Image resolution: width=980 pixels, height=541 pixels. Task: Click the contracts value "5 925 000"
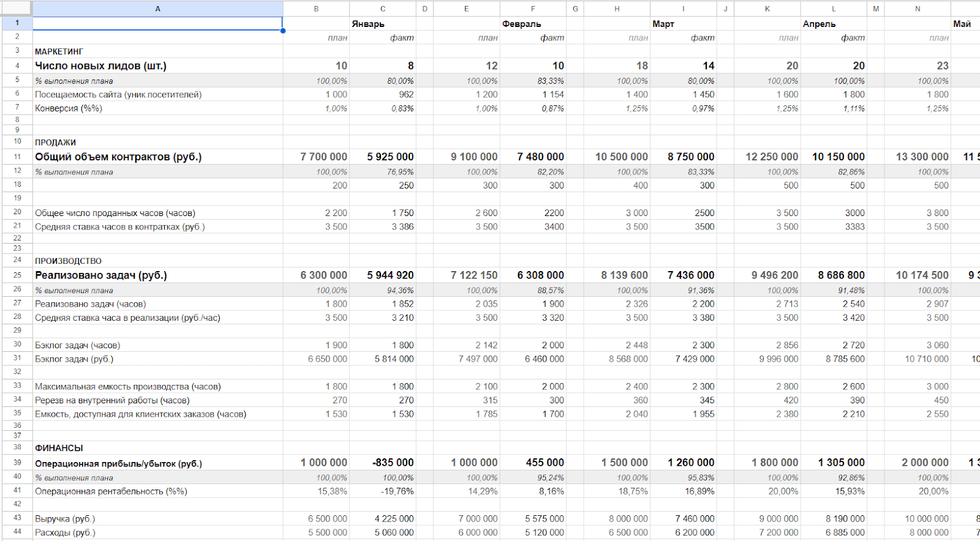[x=383, y=157]
